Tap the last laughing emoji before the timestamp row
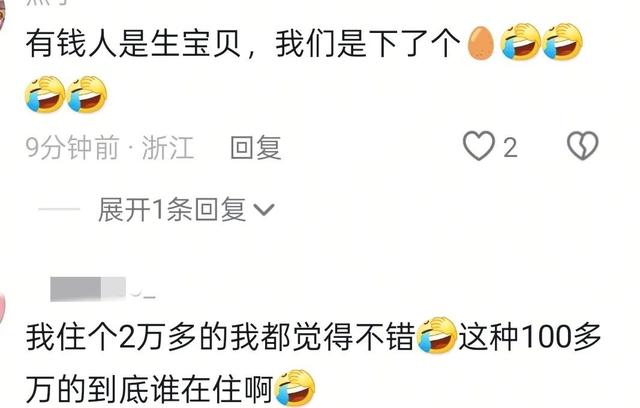 (87, 94)
